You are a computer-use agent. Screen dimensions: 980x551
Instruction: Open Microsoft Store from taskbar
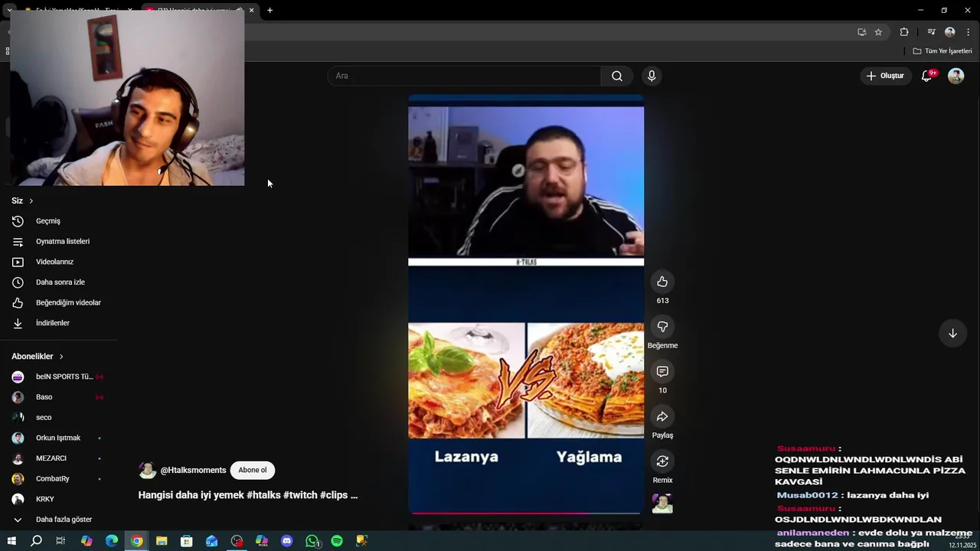point(186,541)
